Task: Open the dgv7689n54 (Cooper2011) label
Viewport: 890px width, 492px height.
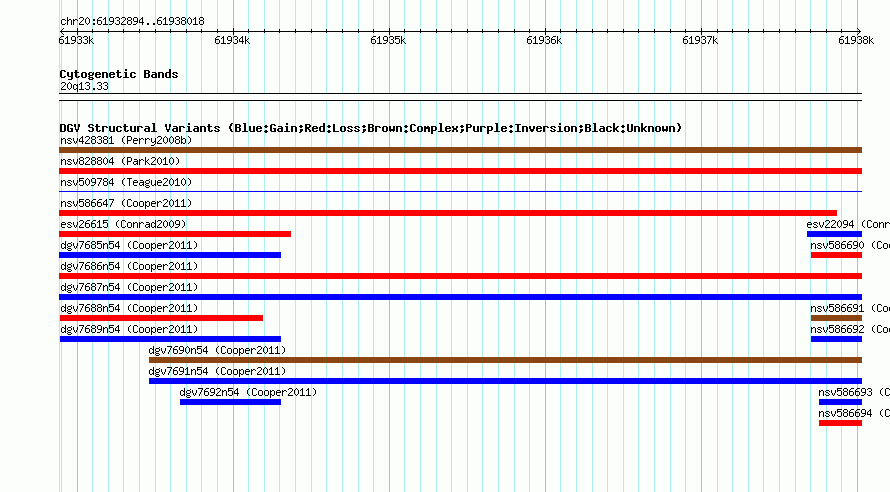Action: pyautogui.click(x=129, y=329)
